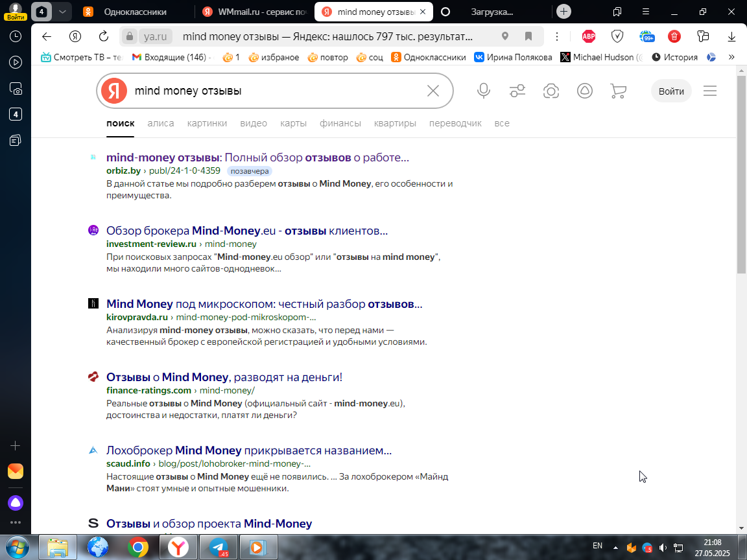Switch to WMmail.ru tab
Screen dimensions: 747x560
pyautogui.click(x=254, y=12)
